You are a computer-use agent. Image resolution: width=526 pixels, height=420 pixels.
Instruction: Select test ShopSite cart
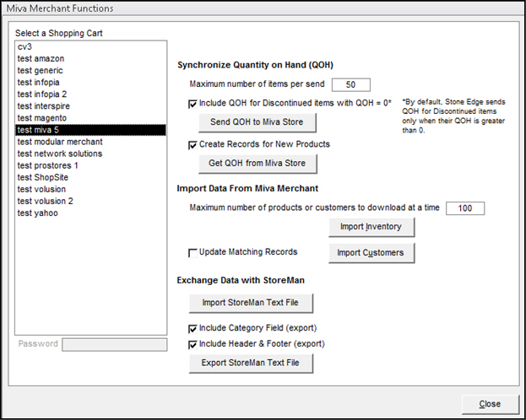90,178
